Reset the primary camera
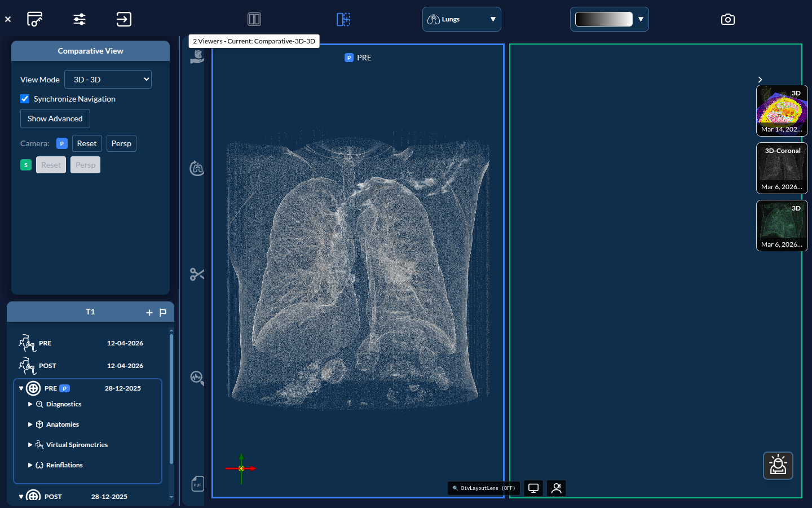812x508 pixels. [x=87, y=143]
